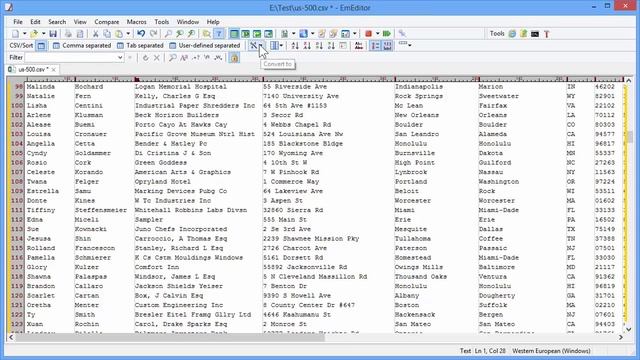640x360 pixels.
Task: Click the Internet Explorer icon in Tools bar
Action: [512, 34]
